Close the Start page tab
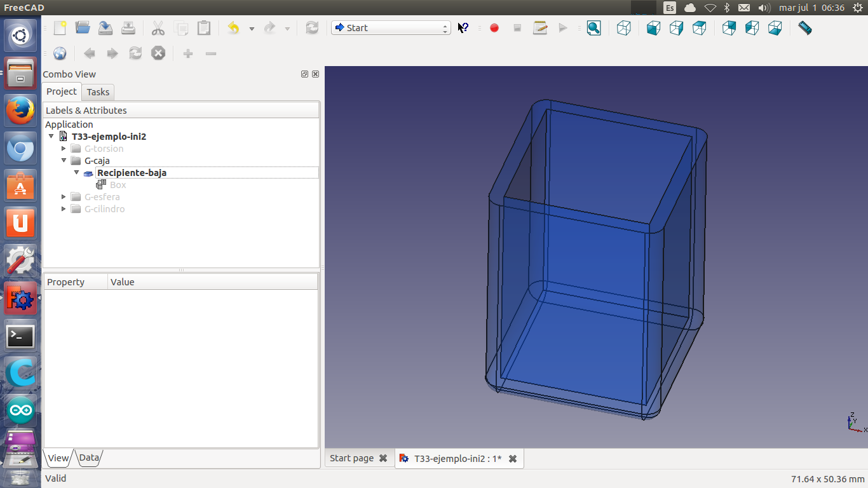868x488 pixels. tap(383, 458)
